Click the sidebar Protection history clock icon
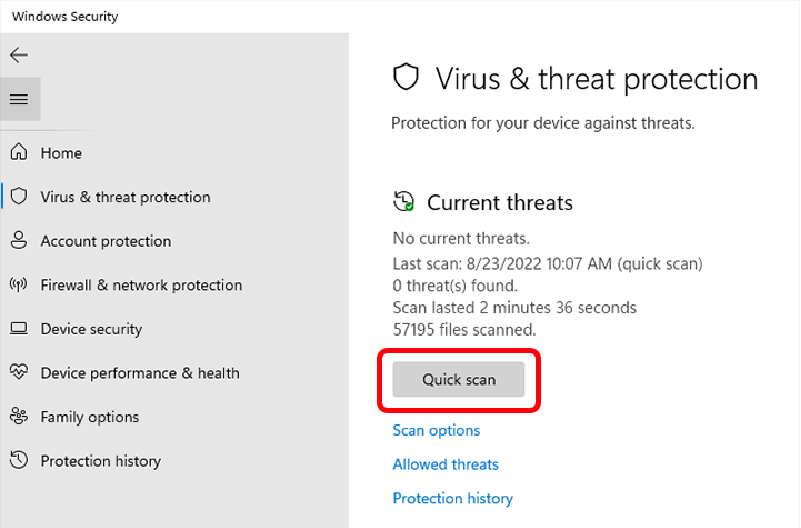 pos(19,461)
